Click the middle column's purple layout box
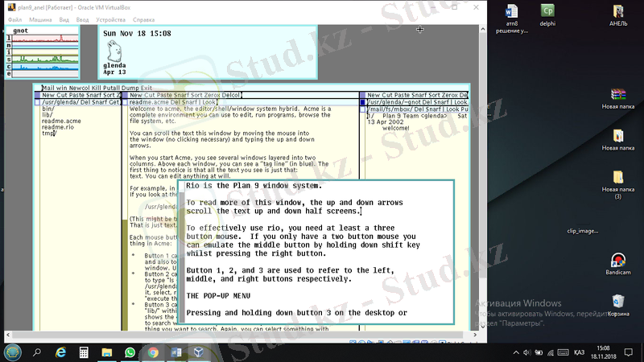644x362 pixels. 125,95
